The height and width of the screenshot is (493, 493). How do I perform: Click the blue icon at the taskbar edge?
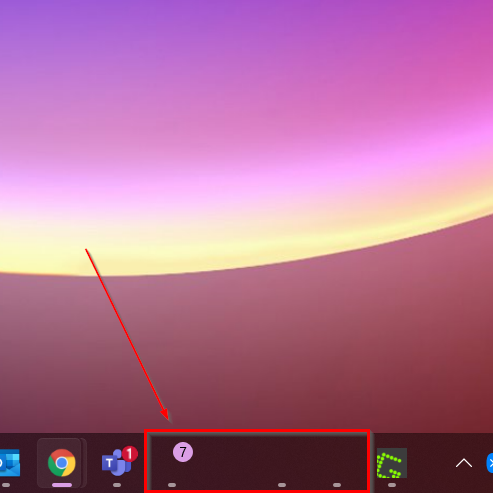pos(490,463)
